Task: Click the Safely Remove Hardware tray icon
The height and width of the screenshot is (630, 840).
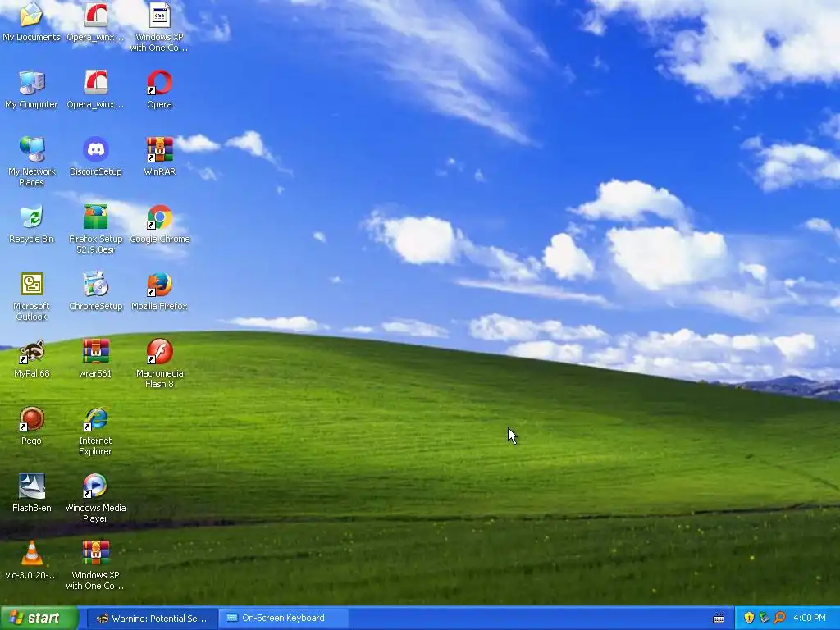Action: (764, 619)
